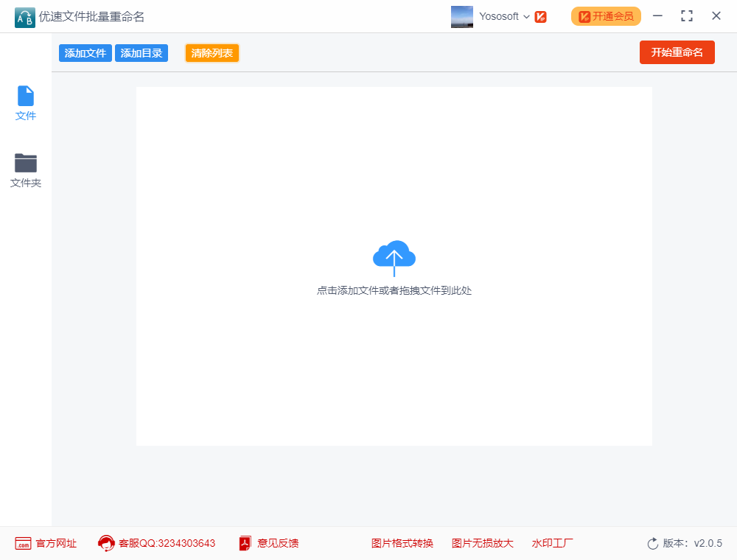Click the .com icon beside 官方网址
The height and width of the screenshot is (560, 737).
point(22,543)
